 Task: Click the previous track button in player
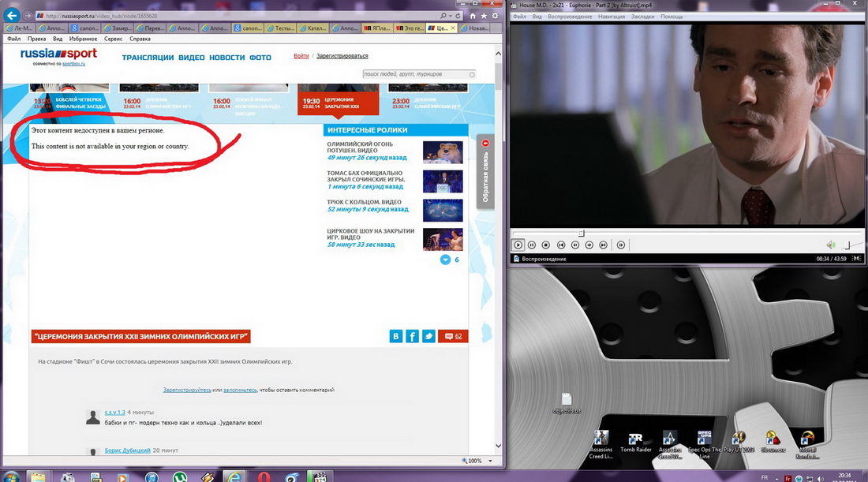pyautogui.click(x=561, y=245)
